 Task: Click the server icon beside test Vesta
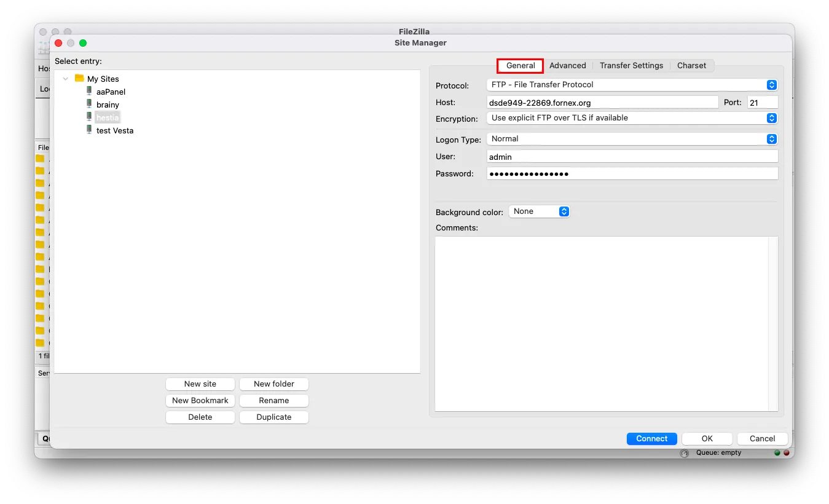coord(89,130)
